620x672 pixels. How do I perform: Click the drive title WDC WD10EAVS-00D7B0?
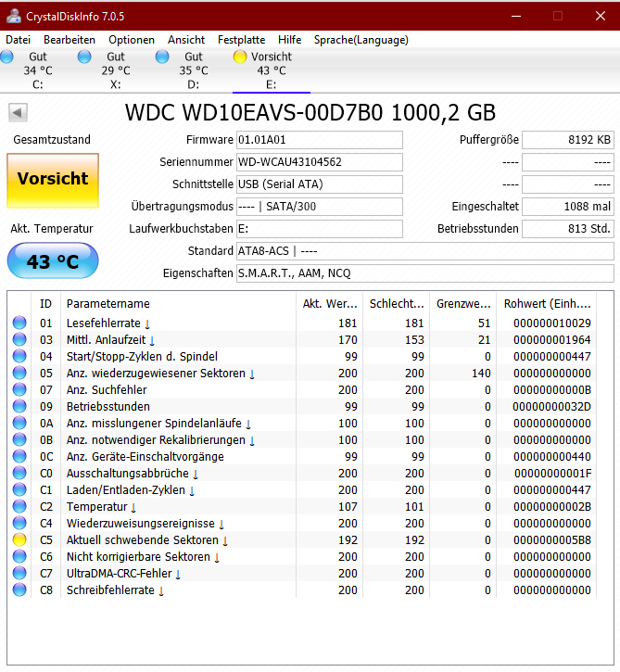[310, 113]
